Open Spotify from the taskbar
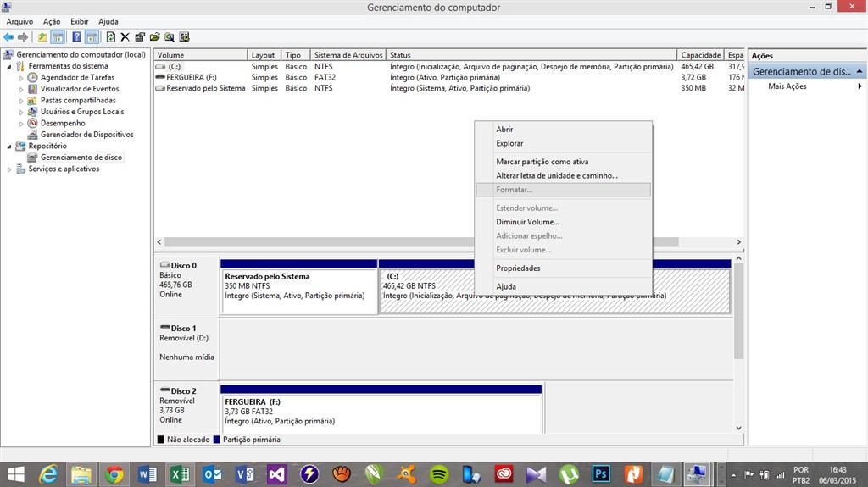This screenshot has width=868, height=487. coord(439,474)
